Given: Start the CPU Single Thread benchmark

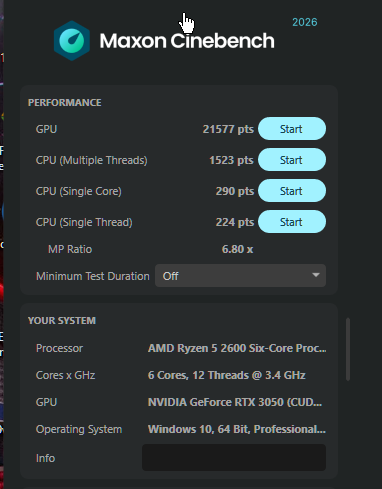Looking at the screenshot, I should click(x=292, y=222).
